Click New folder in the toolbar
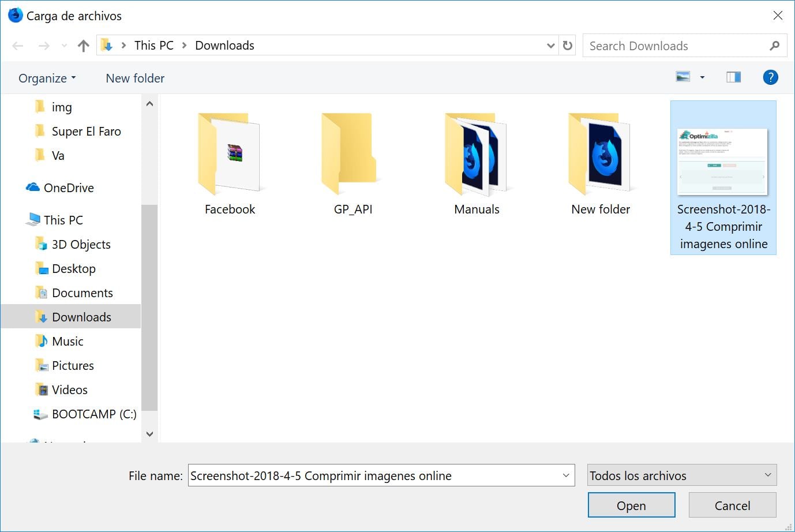The image size is (795, 532). 135,78
